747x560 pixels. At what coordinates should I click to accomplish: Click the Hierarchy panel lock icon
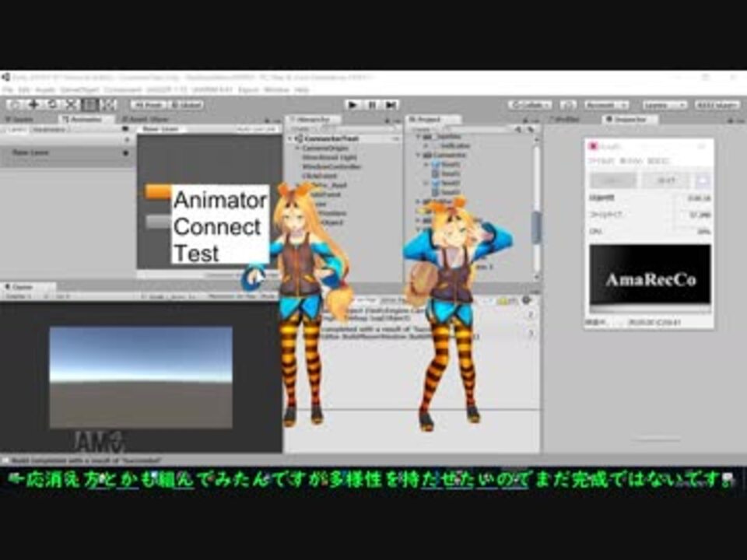click(388, 121)
